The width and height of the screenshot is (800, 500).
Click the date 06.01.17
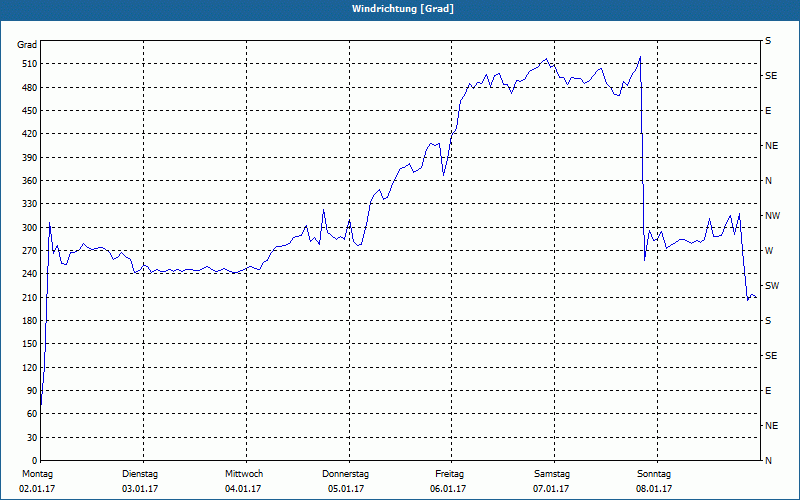tap(448, 489)
